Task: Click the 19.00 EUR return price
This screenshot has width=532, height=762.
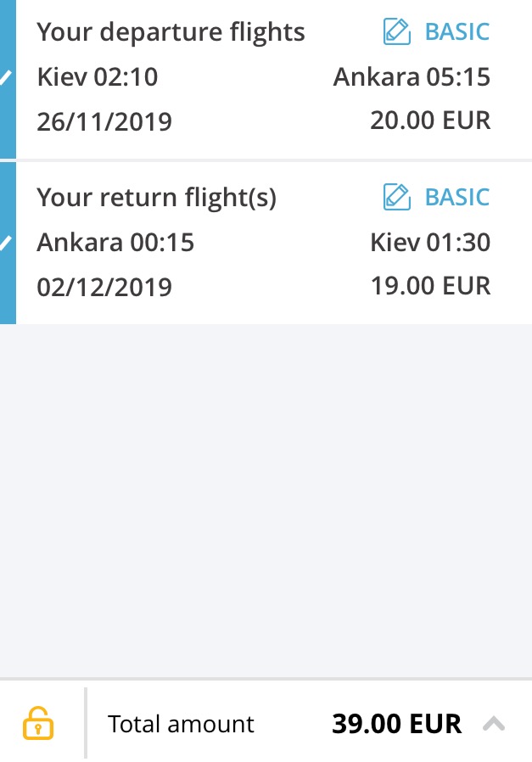Action: point(430,285)
